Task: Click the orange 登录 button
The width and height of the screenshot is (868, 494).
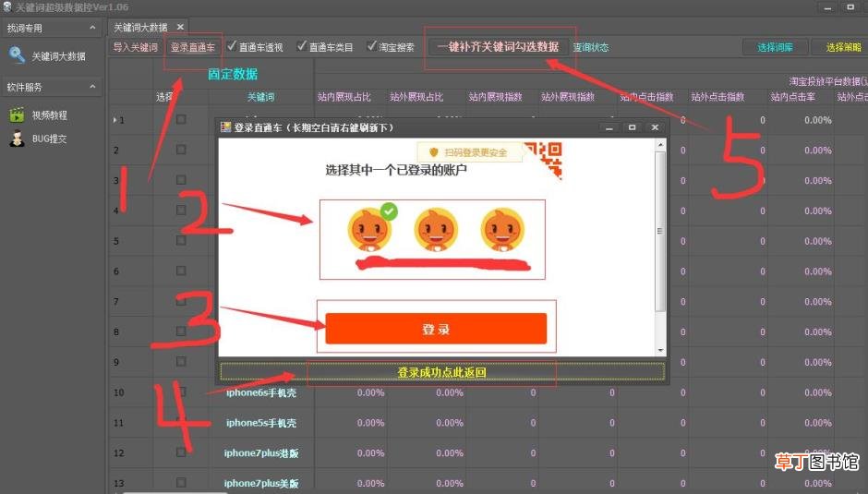Action: (436, 329)
